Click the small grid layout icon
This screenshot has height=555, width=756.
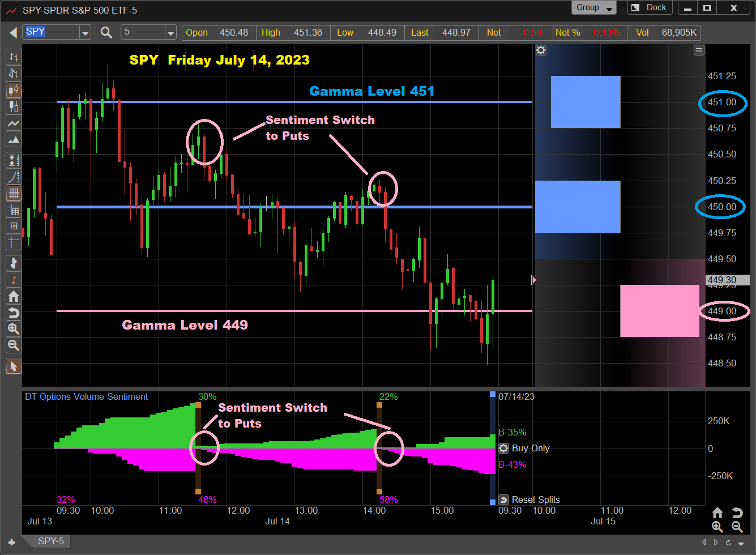(14, 226)
